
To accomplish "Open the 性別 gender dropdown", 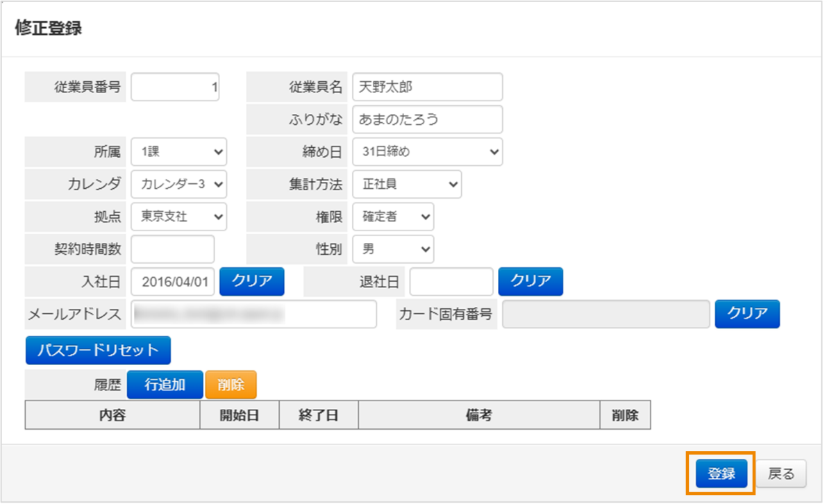I will coord(393,249).
